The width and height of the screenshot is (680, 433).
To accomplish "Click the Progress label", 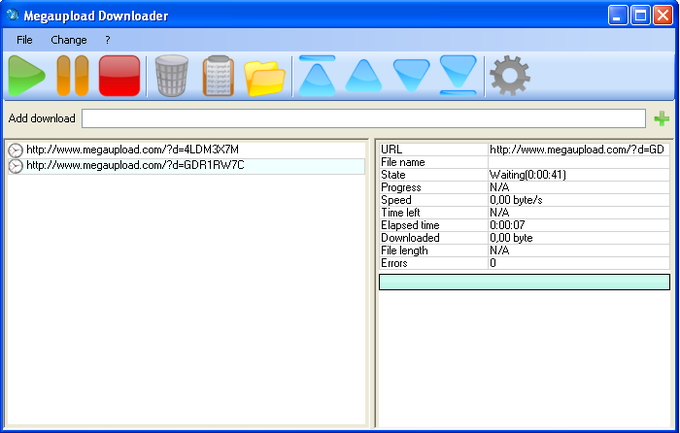I will 401,187.
